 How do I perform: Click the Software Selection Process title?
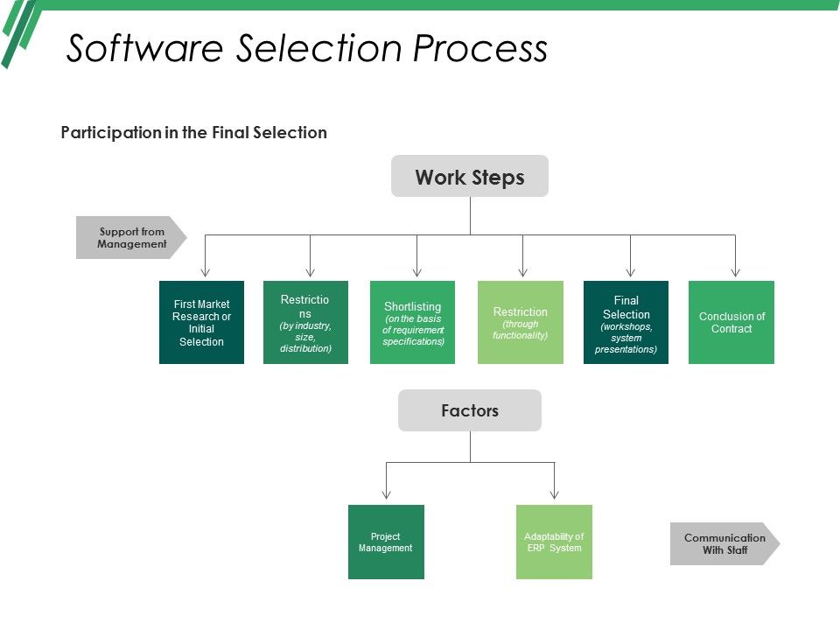tap(306, 48)
